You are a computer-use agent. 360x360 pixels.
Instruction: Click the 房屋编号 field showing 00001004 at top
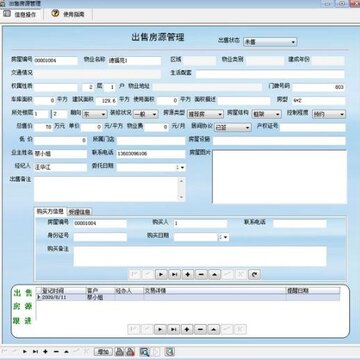pos(56,61)
